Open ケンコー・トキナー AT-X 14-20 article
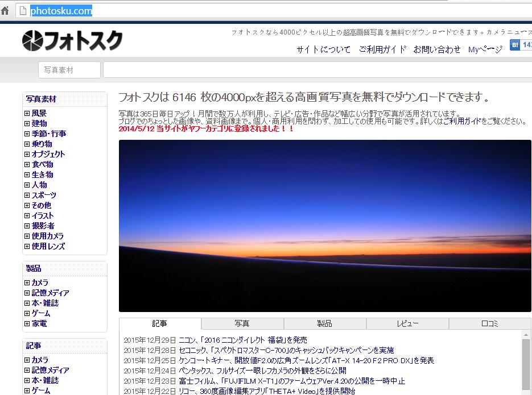This screenshot has height=395, width=532. 306,360
